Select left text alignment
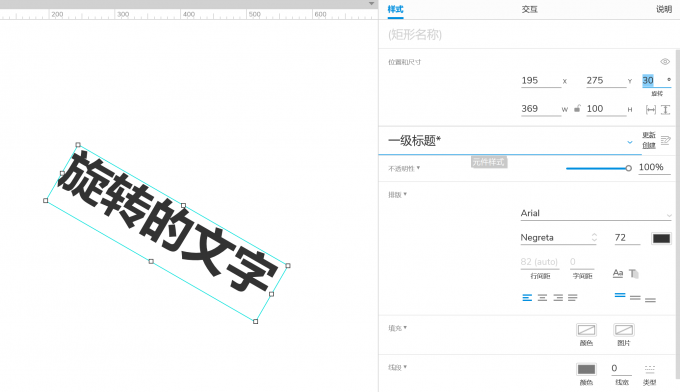The height and width of the screenshot is (392, 680). 527,297
